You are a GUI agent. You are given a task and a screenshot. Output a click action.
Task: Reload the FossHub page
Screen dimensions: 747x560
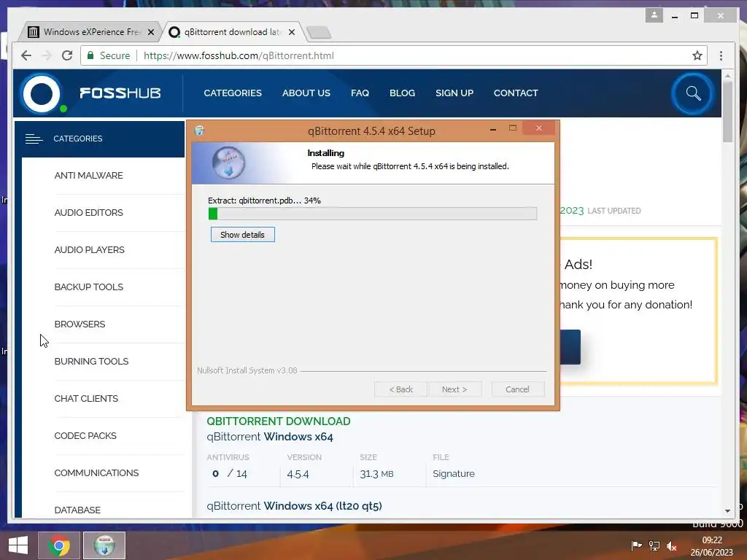pos(67,55)
